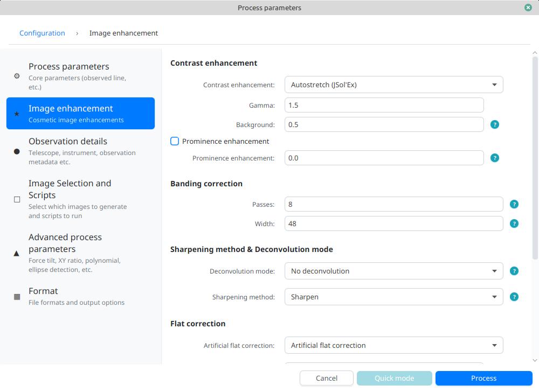Expand the Deconvolution mode dropdown

click(393, 271)
